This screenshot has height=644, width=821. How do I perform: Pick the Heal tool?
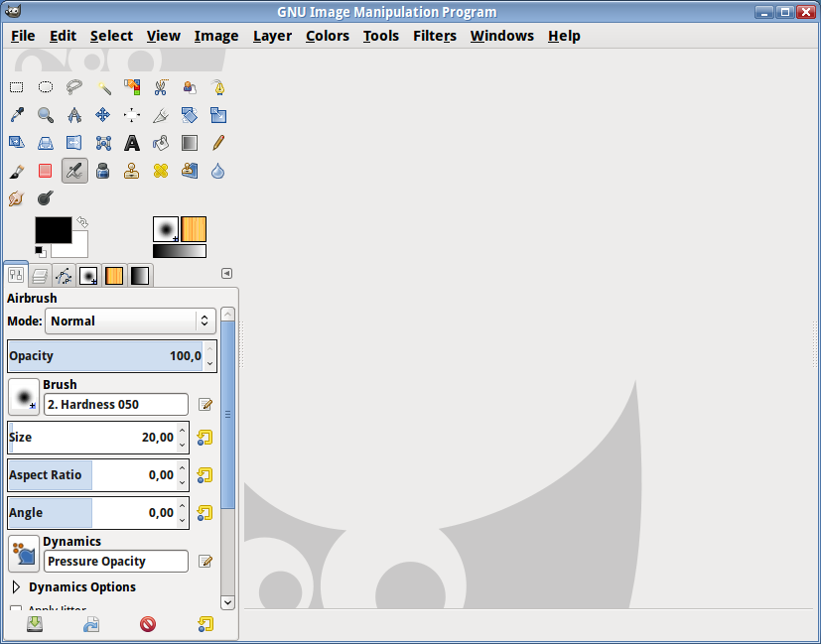[161, 172]
